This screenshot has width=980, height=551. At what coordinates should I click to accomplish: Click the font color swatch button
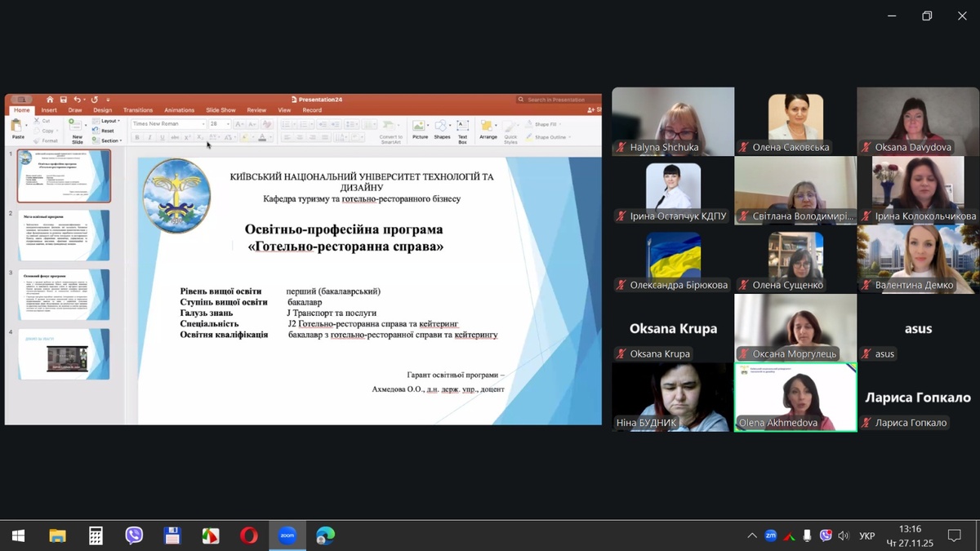(265, 137)
